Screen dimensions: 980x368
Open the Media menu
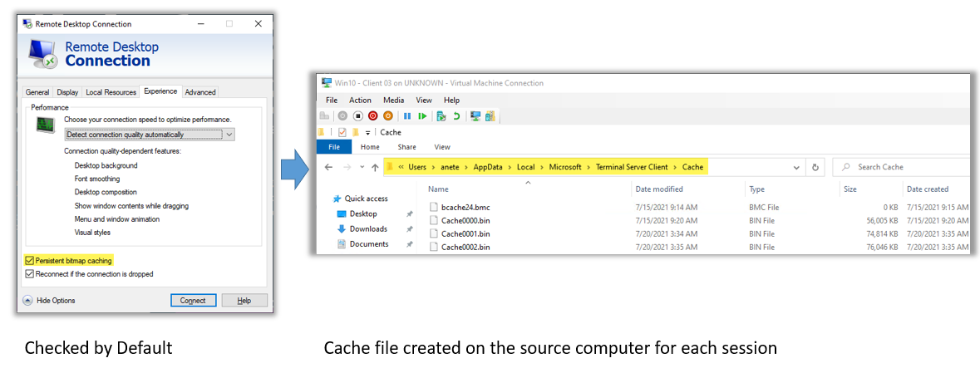point(394,100)
